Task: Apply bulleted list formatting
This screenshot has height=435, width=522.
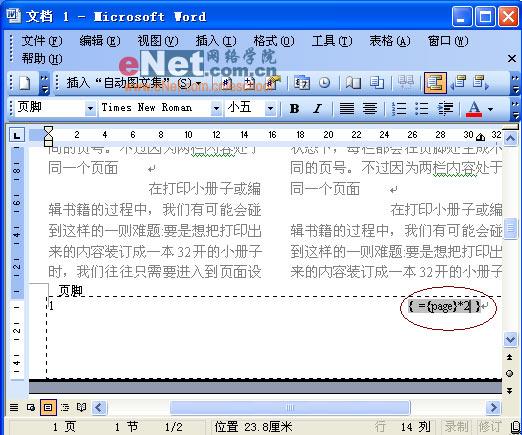Action: coord(422,108)
